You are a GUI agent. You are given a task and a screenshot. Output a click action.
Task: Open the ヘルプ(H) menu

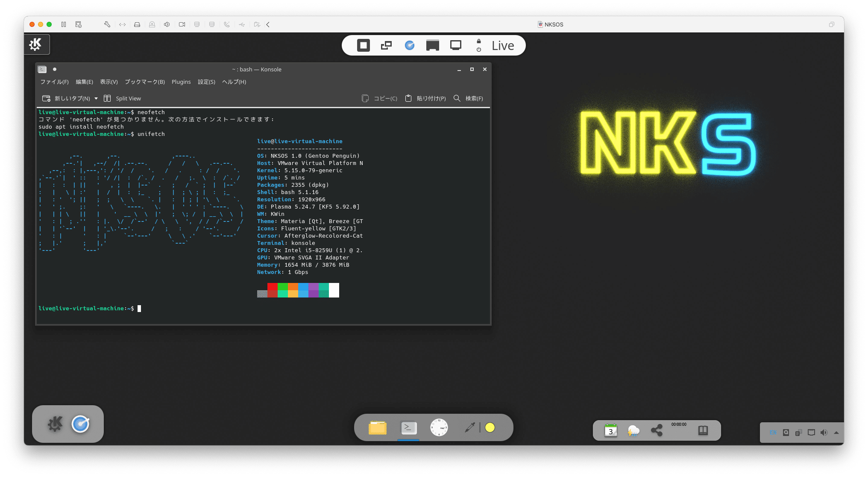pos(234,82)
